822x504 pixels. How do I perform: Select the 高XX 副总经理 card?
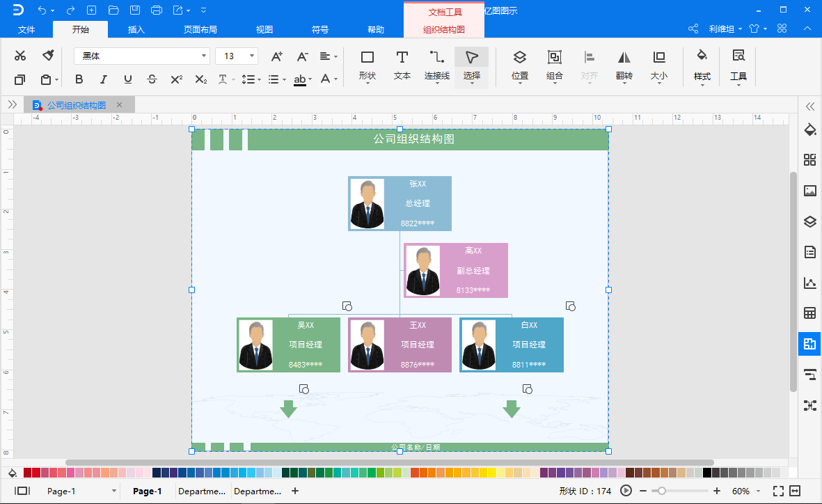456,270
